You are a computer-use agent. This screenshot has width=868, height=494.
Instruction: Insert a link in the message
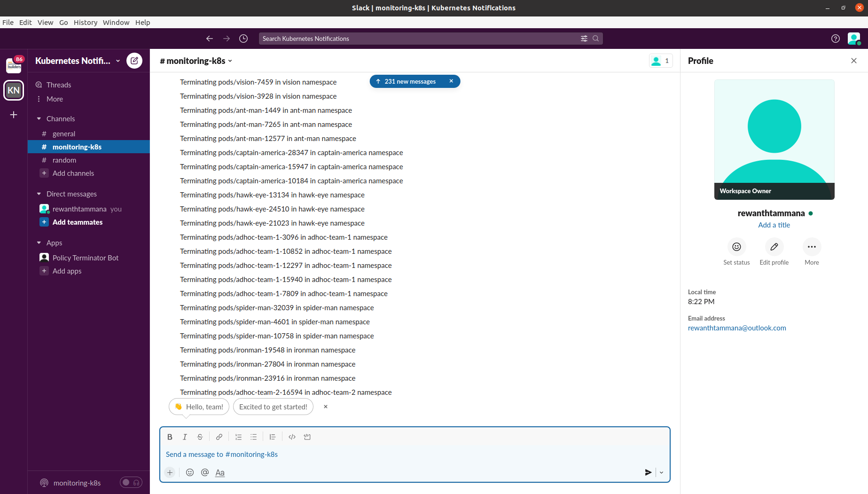(219, 437)
